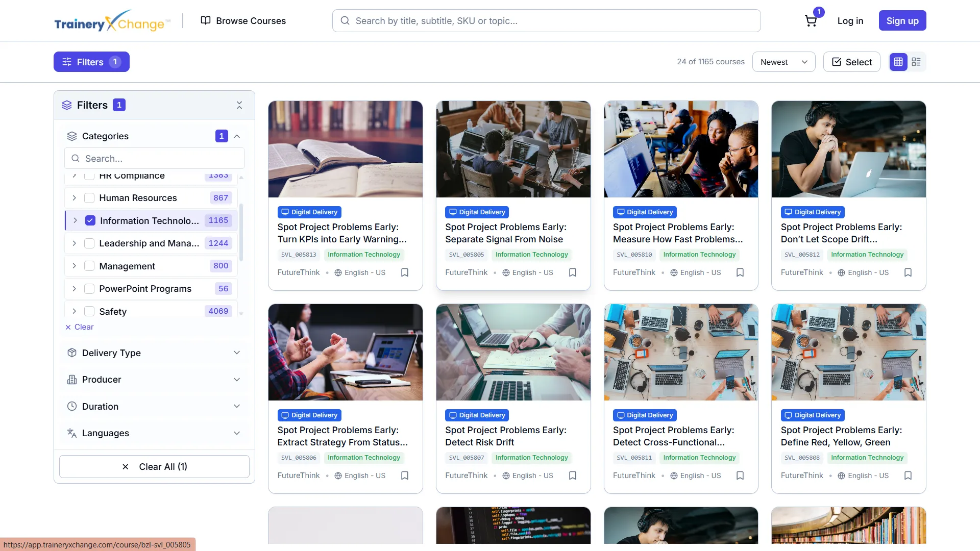This screenshot has height=551, width=980.
Task: Open the shopping cart
Action: pyautogui.click(x=811, y=21)
